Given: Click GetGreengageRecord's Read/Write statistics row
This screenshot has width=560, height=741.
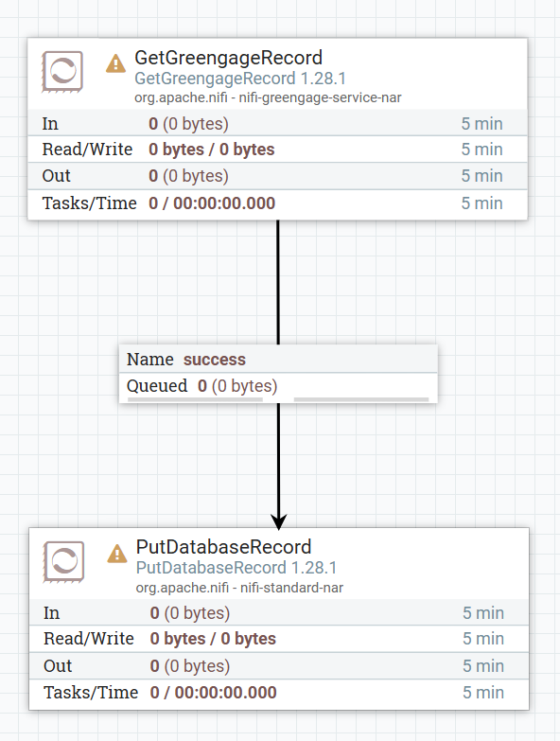Looking at the screenshot, I should pyautogui.click(x=278, y=150).
